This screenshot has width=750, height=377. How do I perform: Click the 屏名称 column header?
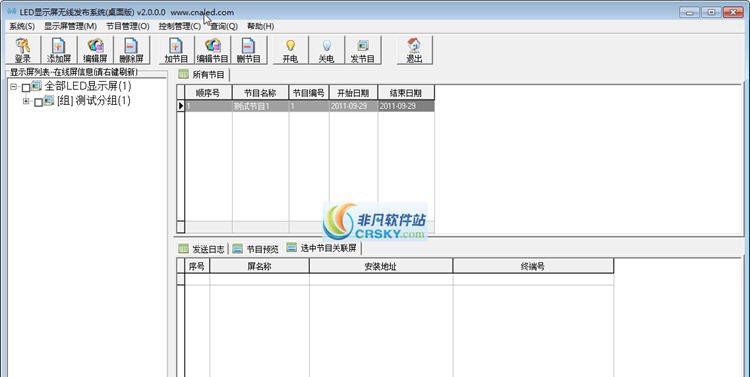pos(259,266)
